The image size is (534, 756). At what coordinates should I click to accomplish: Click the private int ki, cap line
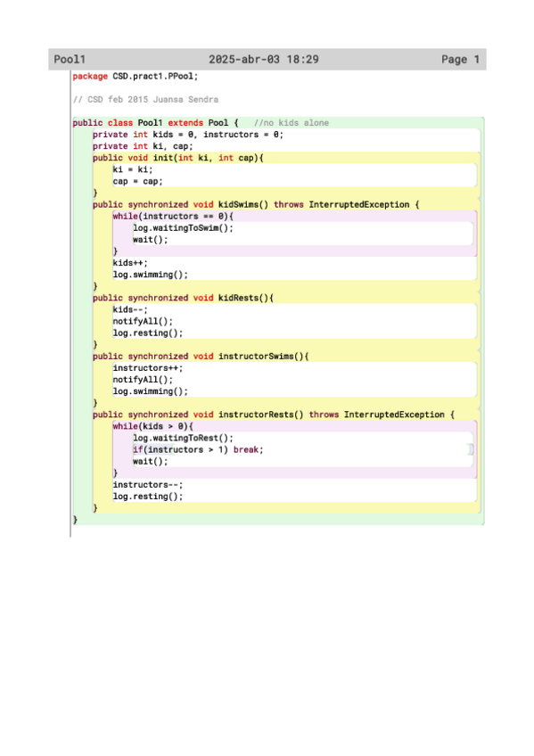(143, 146)
